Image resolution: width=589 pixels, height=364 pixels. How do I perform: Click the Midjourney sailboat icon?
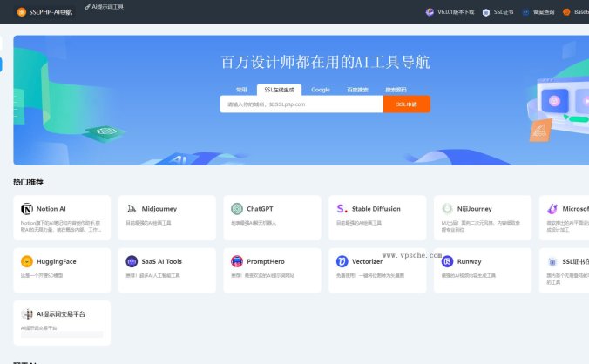tap(132, 209)
